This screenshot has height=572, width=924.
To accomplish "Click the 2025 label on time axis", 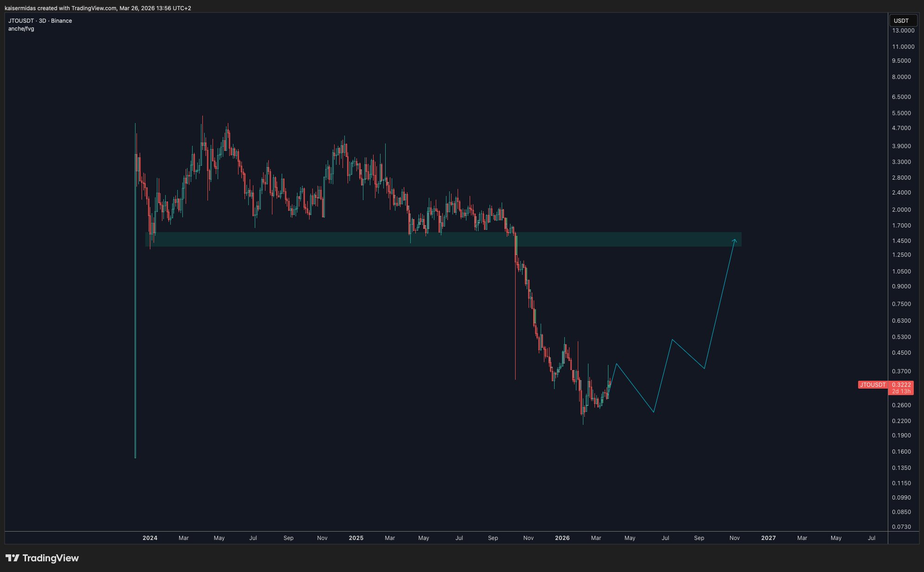I will coord(356,538).
